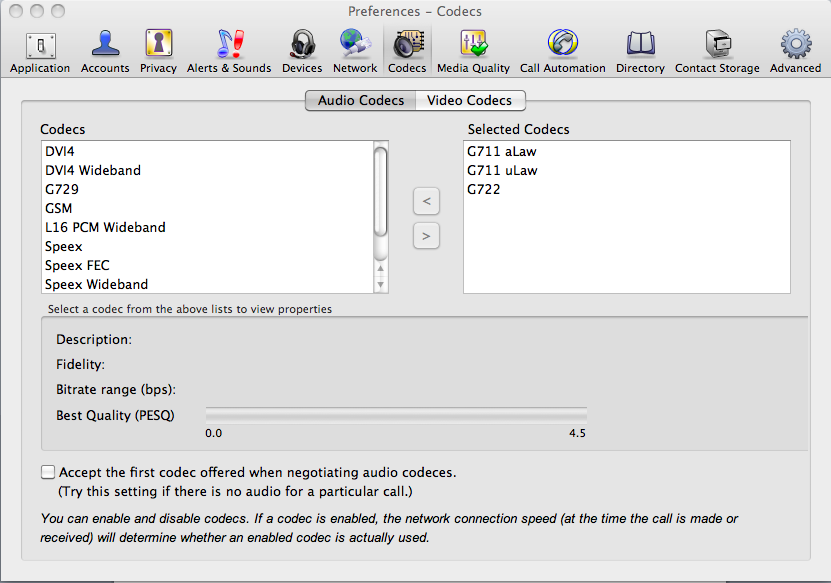Open the Devices headset preferences
Screen dimensions: 831x583
(x=302, y=52)
